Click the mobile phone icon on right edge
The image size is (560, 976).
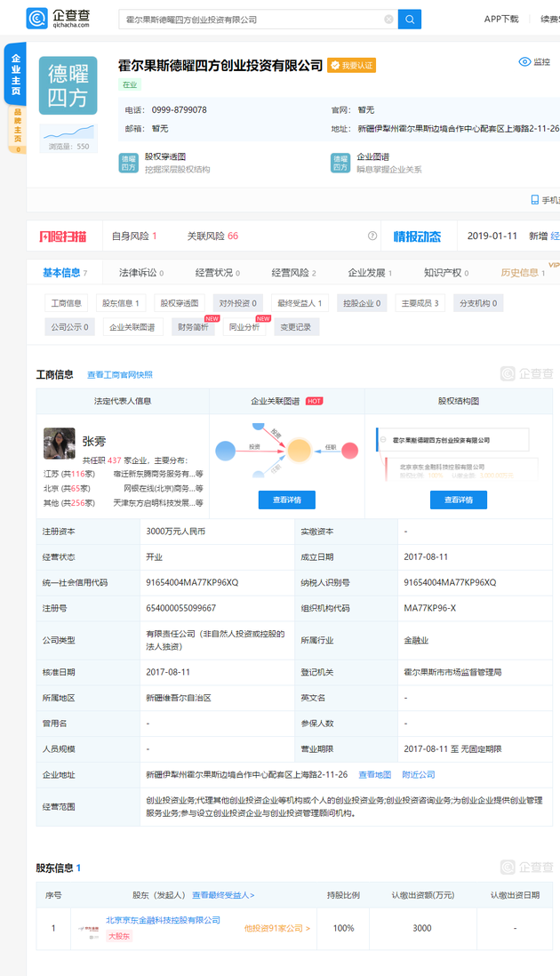pos(534,200)
